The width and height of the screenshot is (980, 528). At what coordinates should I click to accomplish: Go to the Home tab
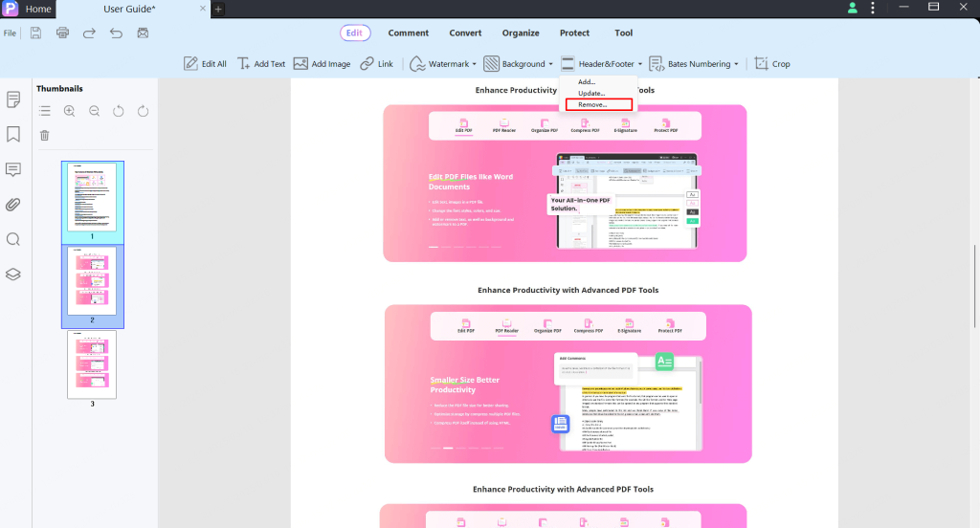[38, 9]
